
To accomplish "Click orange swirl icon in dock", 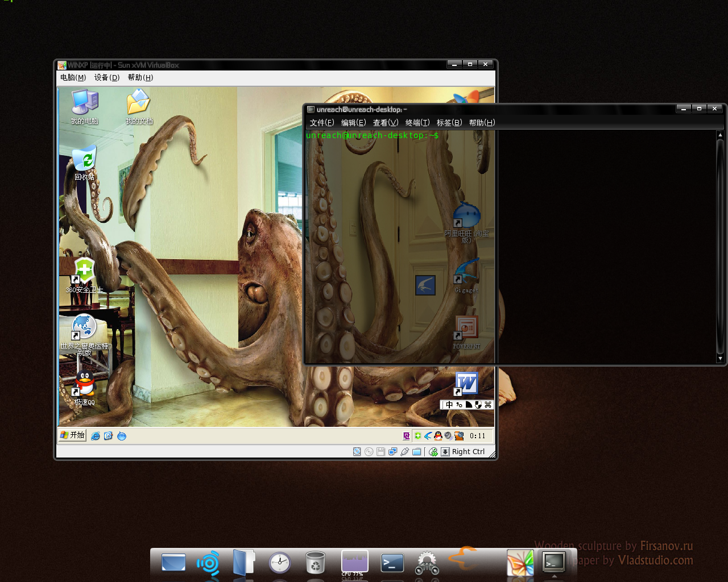I will point(464,558).
